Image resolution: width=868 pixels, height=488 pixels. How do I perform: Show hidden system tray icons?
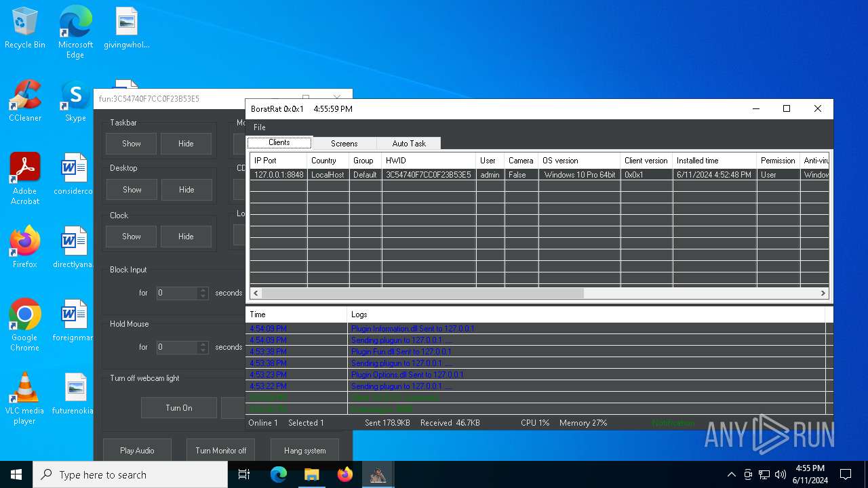(x=731, y=474)
